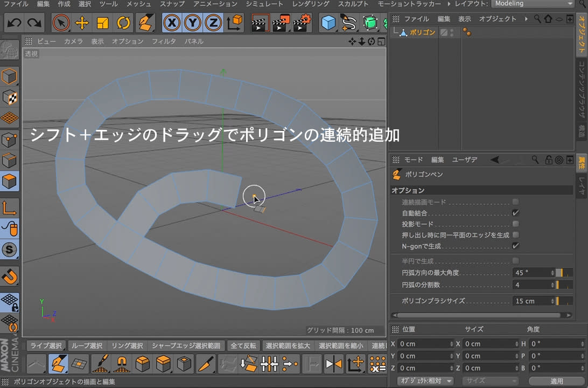Toggle the Y axis lock icon
Image resolution: width=588 pixels, height=388 pixels.
tap(193, 23)
